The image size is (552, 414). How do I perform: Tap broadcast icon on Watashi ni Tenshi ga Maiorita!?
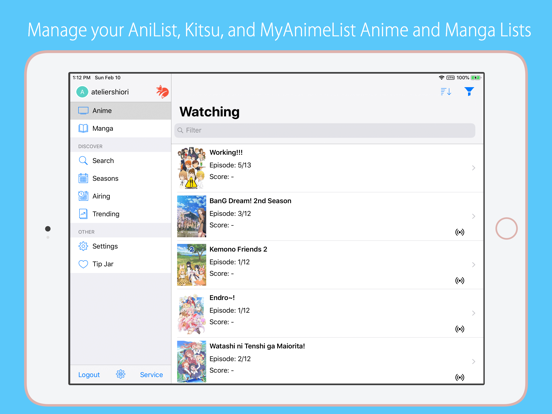[459, 377]
